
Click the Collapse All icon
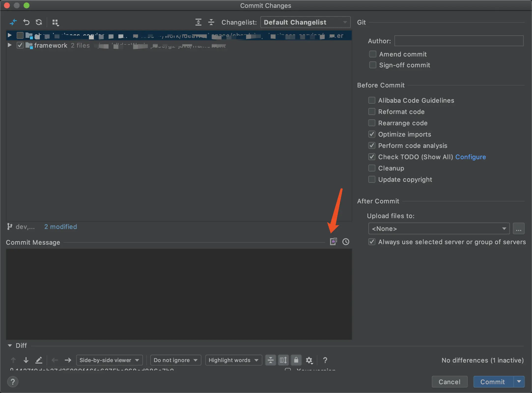(211, 22)
